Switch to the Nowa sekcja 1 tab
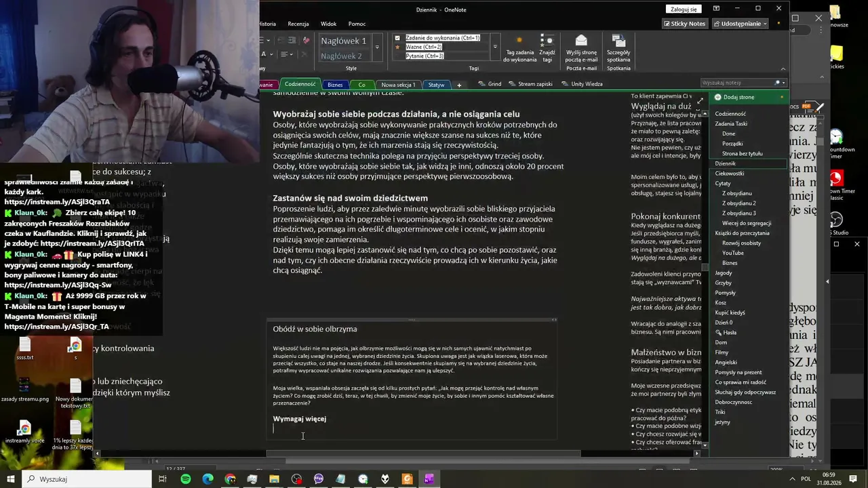The height and width of the screenshot is (488, 868). click(398, 85)
